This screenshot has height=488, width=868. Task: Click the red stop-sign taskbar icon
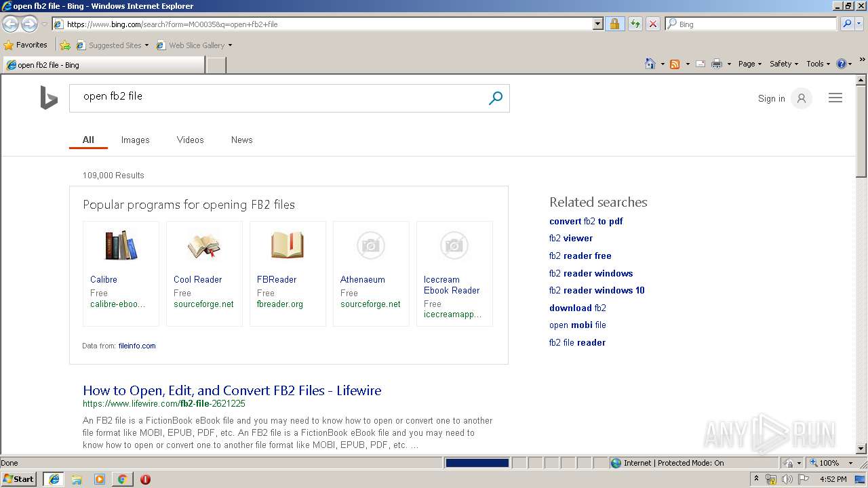coord(145,479)
